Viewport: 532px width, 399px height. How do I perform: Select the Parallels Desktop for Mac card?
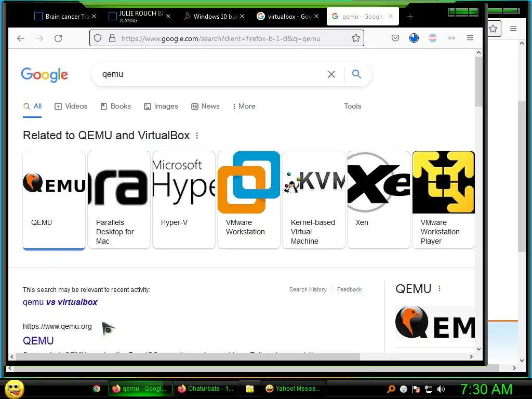point(119,200)
